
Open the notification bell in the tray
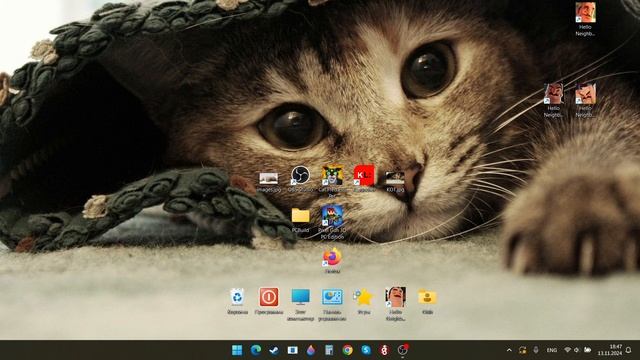tap(629, 350)
